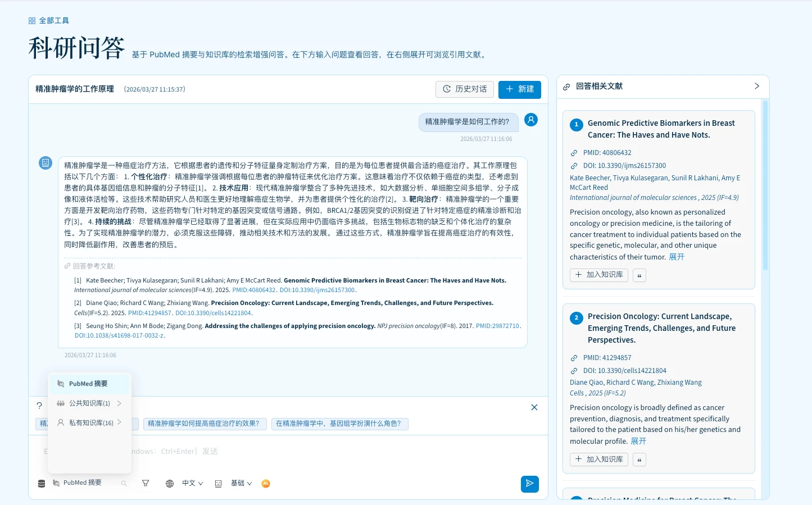Start a new chat with 新建
Image resolution: width=812 pixels, height=505 pixels.
tap(519, 89)
